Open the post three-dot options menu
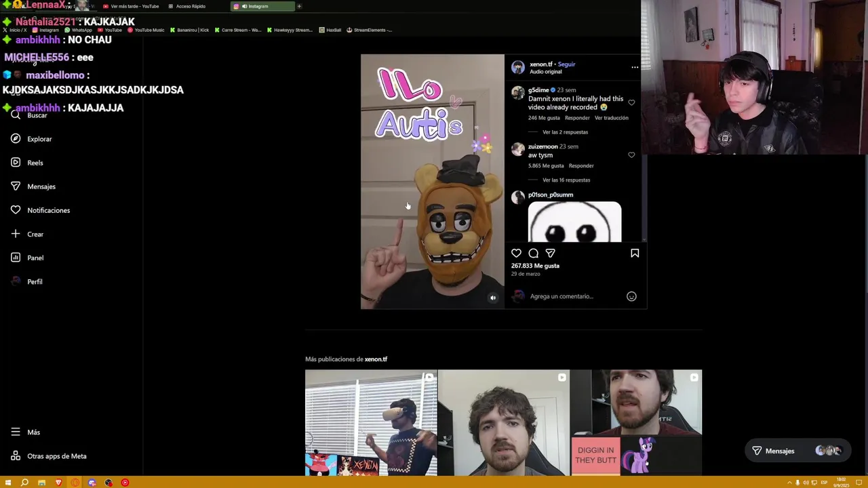868x488 pixels. [x=635, y=67]
